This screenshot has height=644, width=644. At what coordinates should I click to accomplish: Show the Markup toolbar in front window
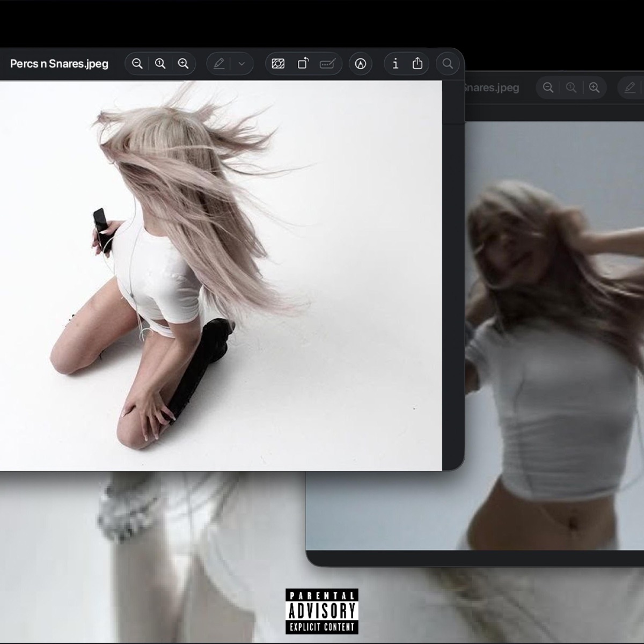[361, 64]
